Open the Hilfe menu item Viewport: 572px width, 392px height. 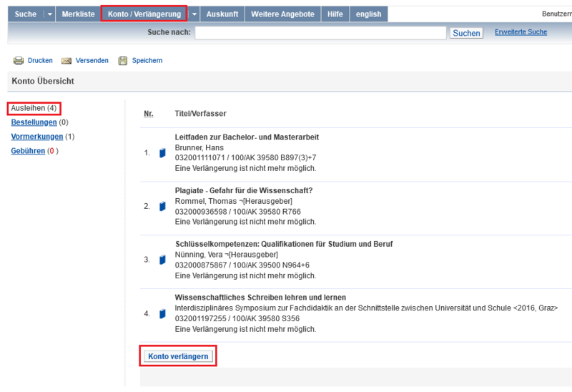click(335, 14)
